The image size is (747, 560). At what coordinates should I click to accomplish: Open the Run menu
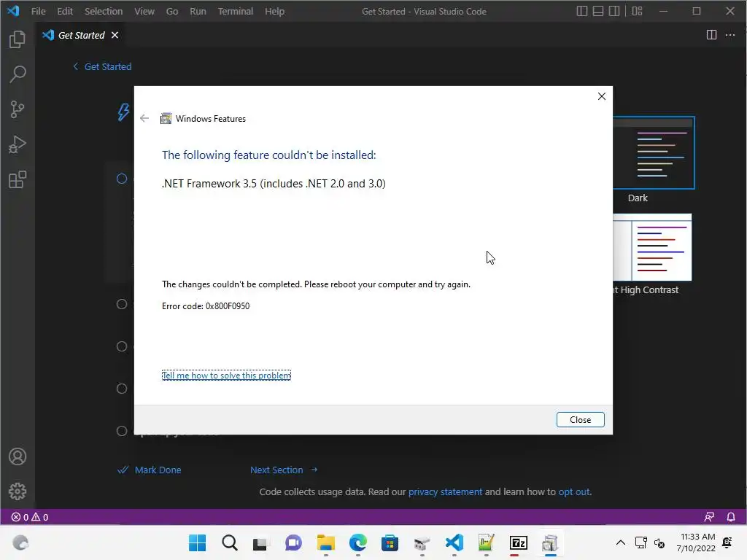coord(198,11)
